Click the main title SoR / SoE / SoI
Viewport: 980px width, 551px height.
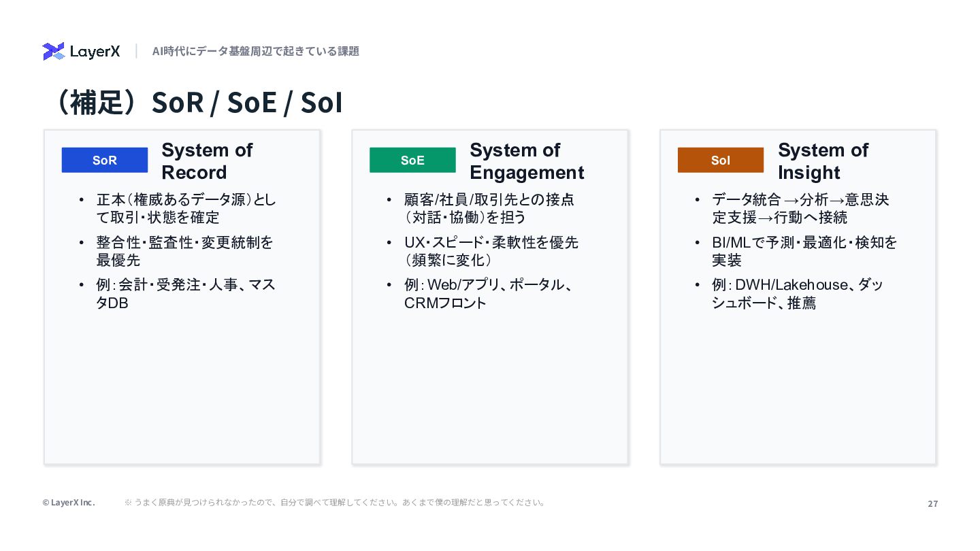[x=196, y=103]
